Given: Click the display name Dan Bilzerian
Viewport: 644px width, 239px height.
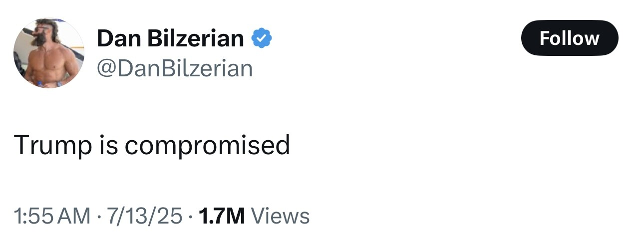Looking at the screenshot, I should (170, 38).
